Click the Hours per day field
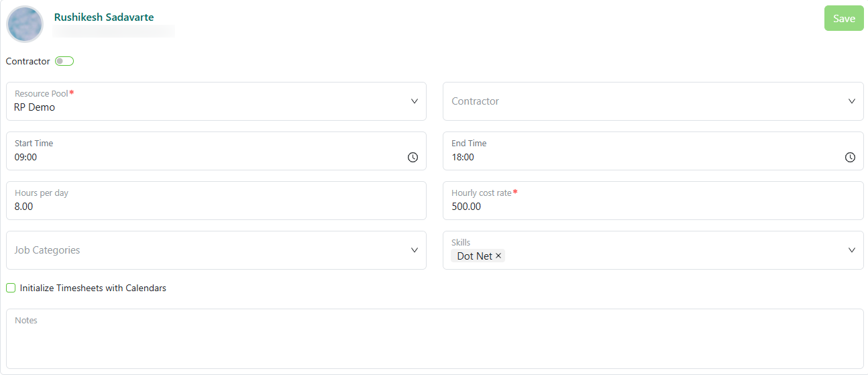 tap(216, 201)
